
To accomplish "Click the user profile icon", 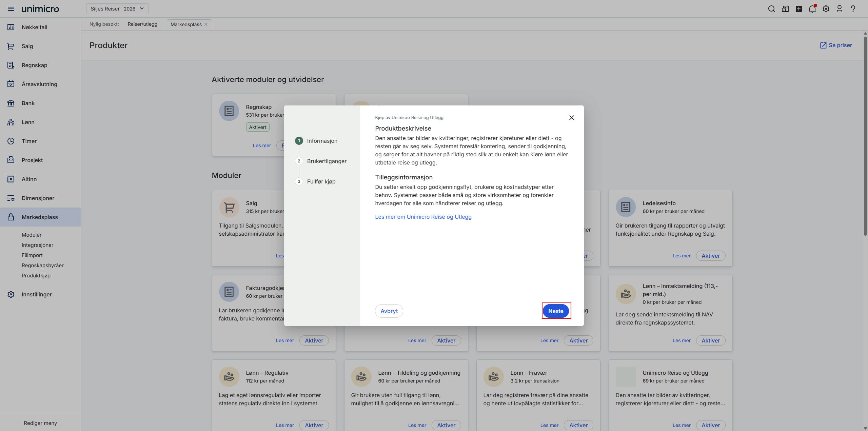I will [839, 9].
